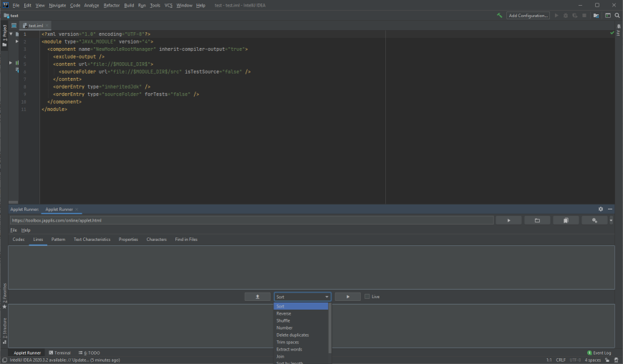Click the open folder button beside the URL field
623x364 pixels.
(x=537, y=220)
